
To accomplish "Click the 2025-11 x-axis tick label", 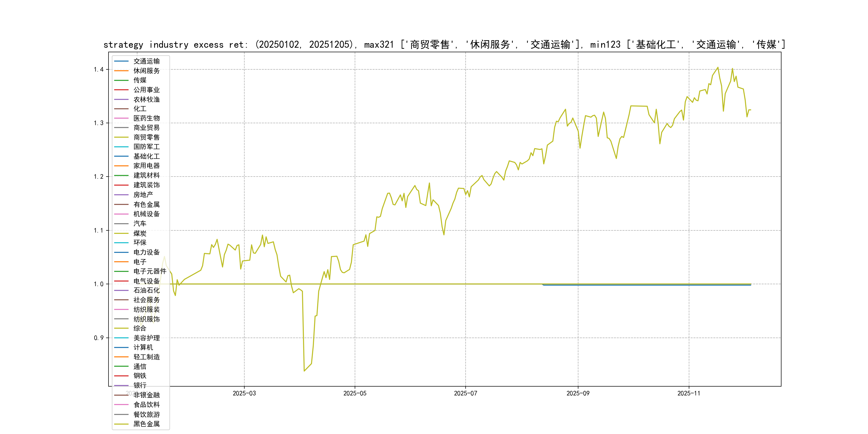I will point(689,393).
